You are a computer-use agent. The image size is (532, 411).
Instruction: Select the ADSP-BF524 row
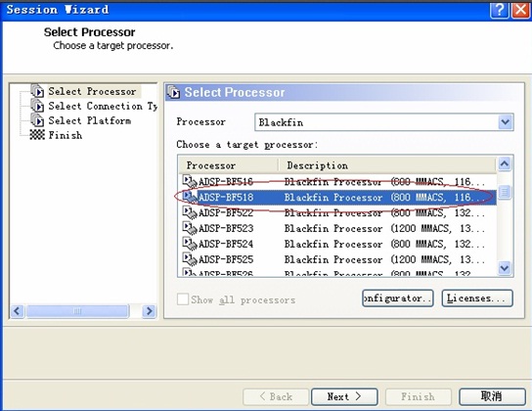337,244
